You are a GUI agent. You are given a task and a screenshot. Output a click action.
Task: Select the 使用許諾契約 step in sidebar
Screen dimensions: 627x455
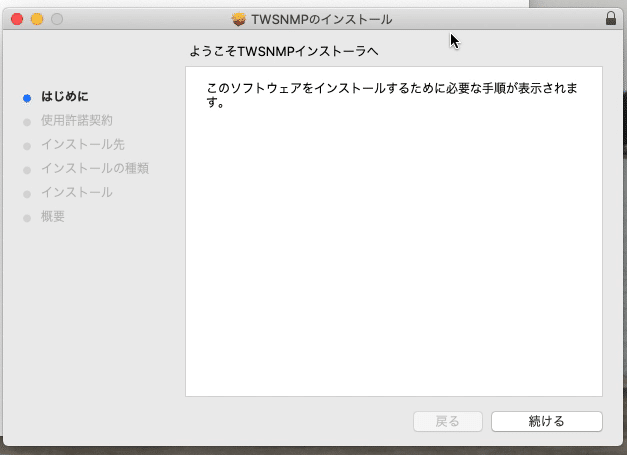(77, 120)
